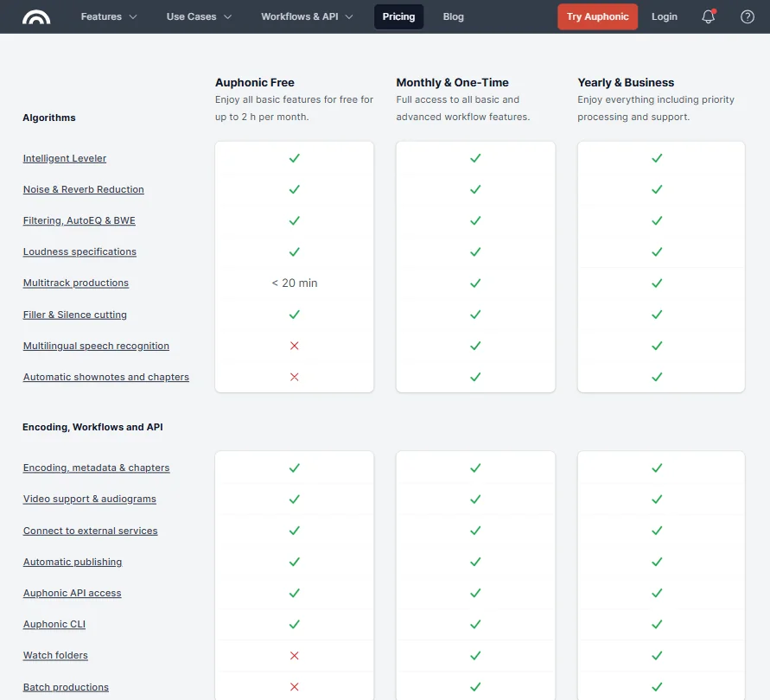Viewport: 770px width, 700px height.
Task: Click Free checkmark for Connect to external services
Action: [x=294, y=531]
